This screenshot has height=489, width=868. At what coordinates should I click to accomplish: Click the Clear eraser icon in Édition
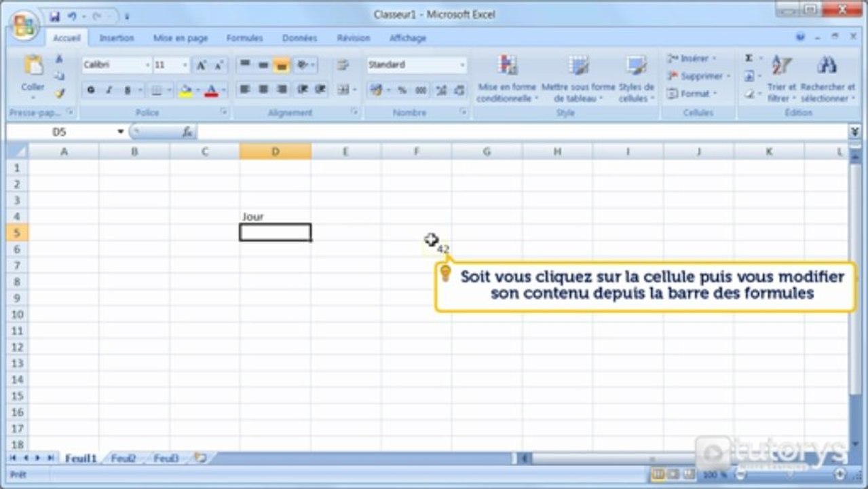(749, 94)
